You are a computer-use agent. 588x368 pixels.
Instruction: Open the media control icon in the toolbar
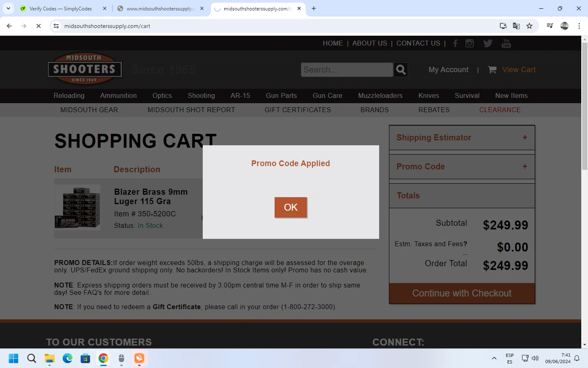pos(550,26)
